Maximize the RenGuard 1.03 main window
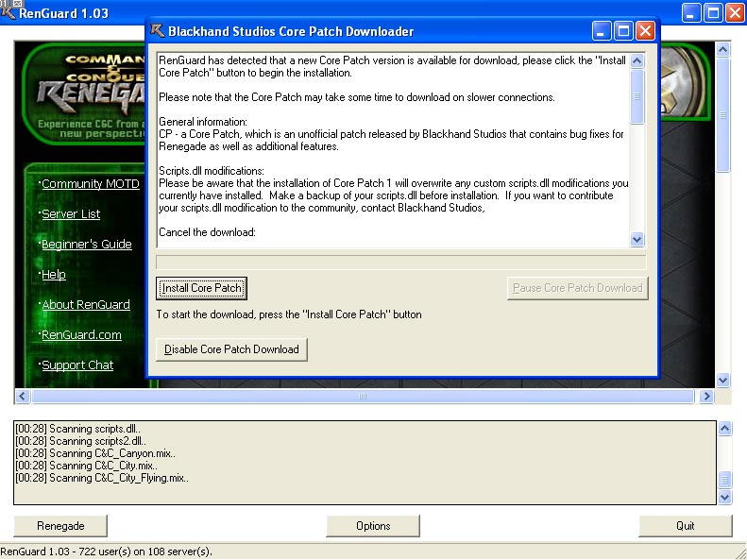Image resolution: width=747 pixels, height=560 pixels. tap(713, 13)
